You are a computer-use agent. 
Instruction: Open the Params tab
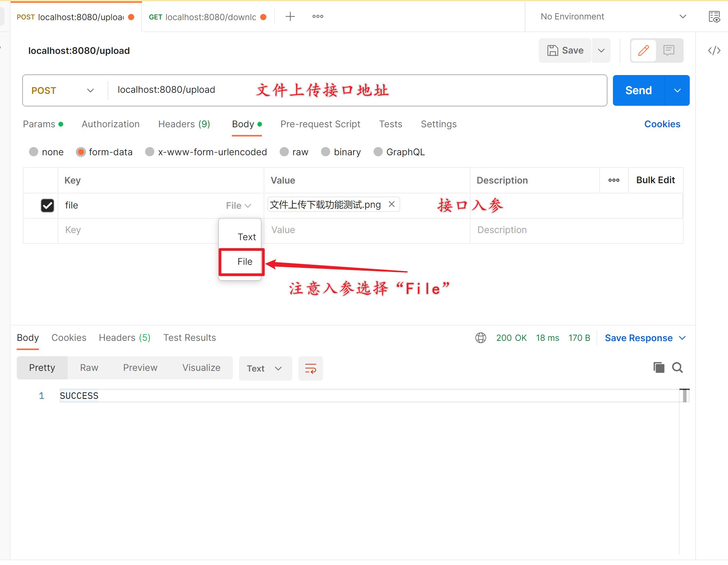coord(43,124)
